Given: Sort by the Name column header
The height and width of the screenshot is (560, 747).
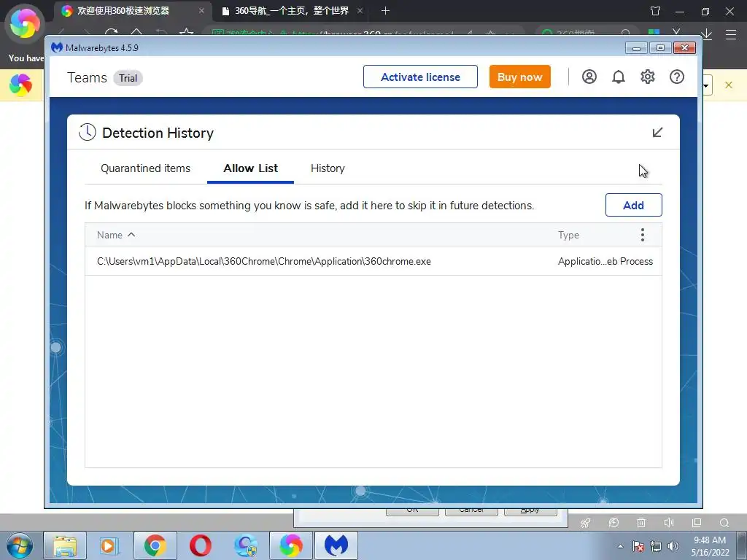Looking at the screenshot, I should [x=116, y=235].
